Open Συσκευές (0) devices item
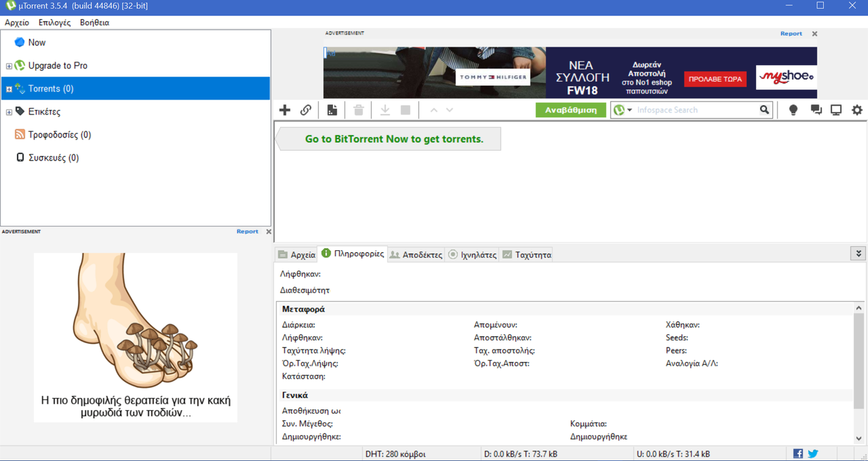The height and width of the screenshot is (461, 868). point(136,158)
